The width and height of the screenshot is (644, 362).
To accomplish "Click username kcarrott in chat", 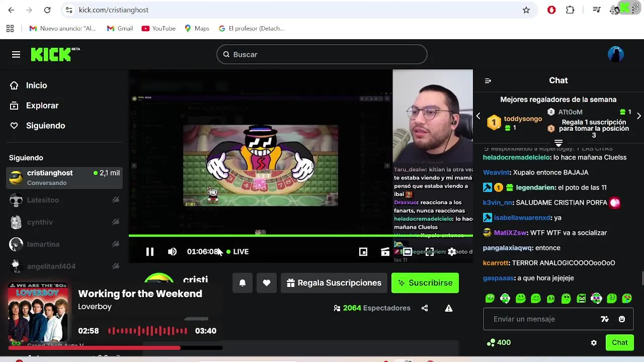I will point(496,263).
